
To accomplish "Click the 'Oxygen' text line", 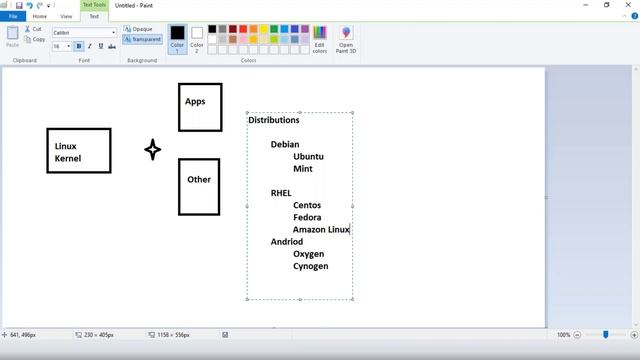I will pos(309,254).
